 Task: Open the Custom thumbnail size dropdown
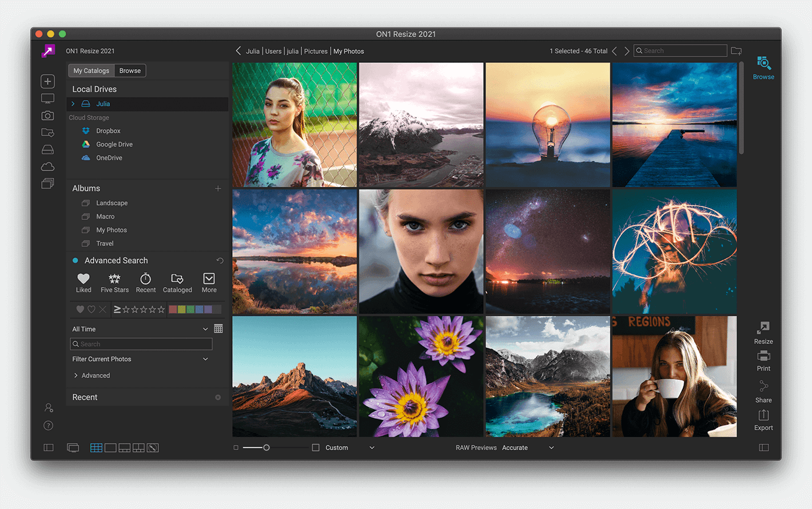coord(350,448)
